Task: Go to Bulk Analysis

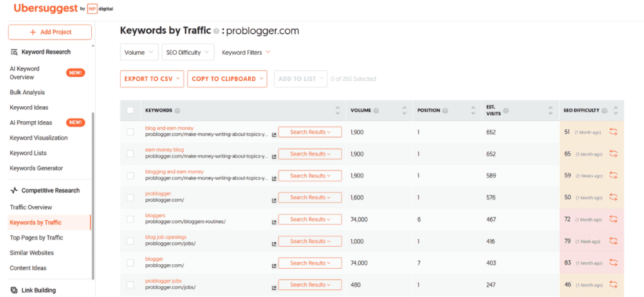Action: tap(27, 92)
